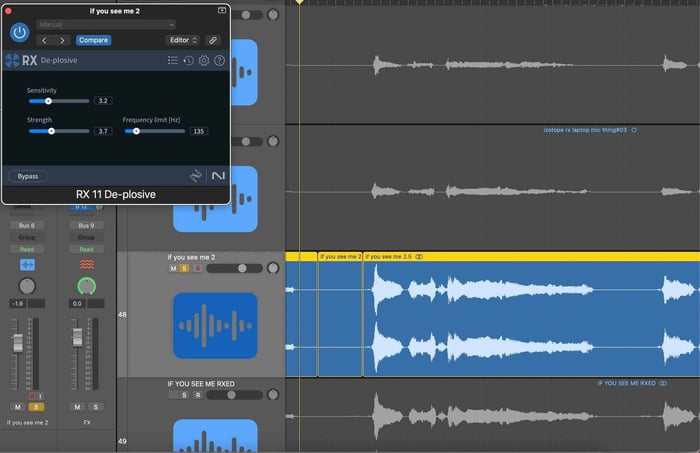Click the plugin link chain icon
The height and width of the screenshot is (453, 700).
point(213,40)
